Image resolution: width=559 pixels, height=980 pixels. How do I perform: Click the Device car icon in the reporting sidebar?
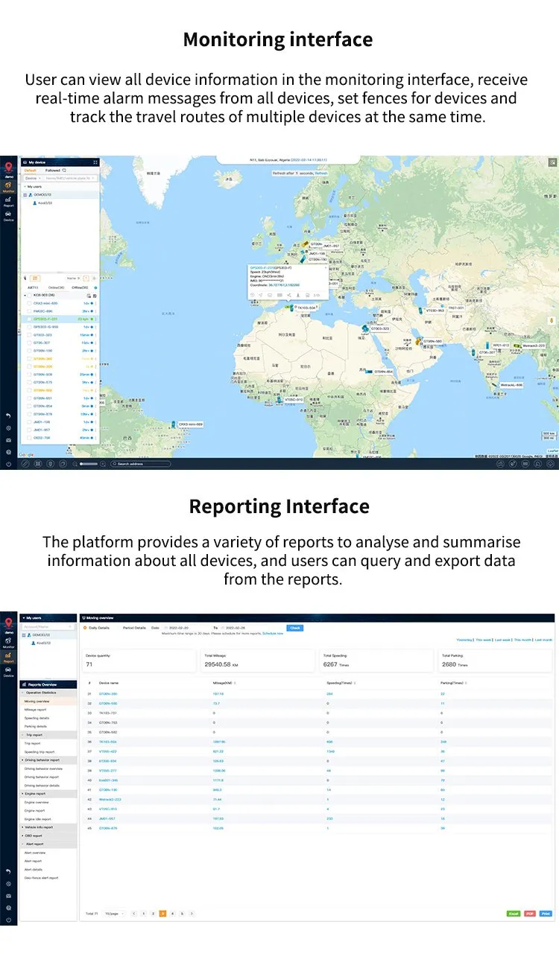pos(8,671)
